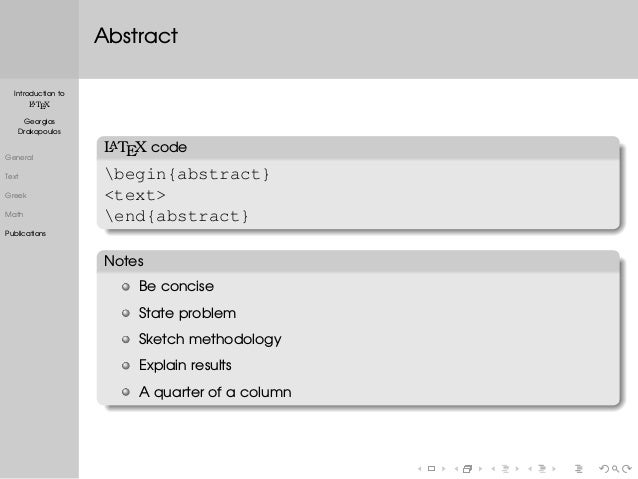
Task: Select the Math section link
Action: click(x=14, y=214)
